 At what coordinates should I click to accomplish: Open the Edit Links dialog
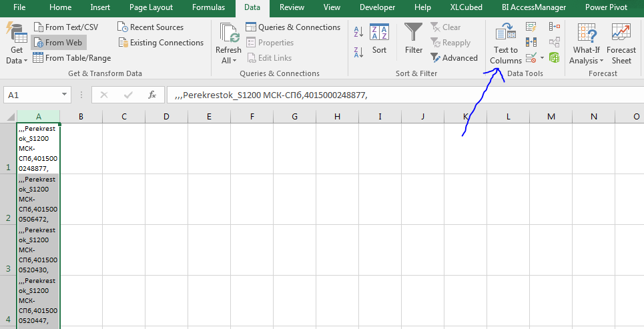tap(270, 57)
